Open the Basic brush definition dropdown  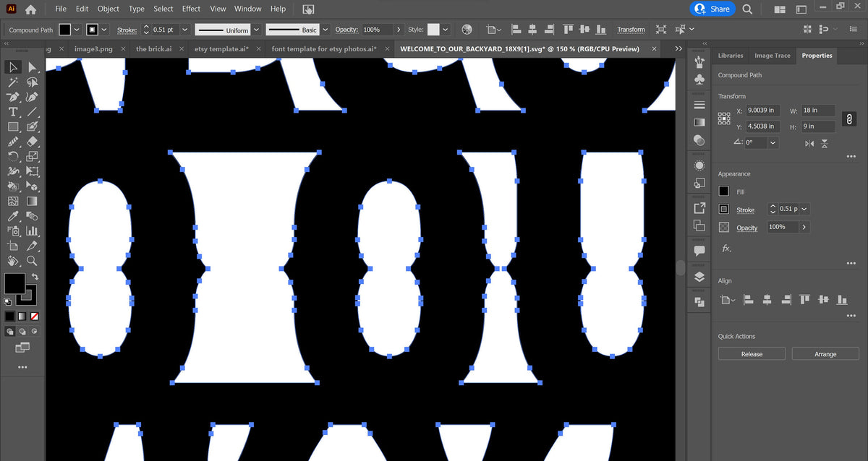(x=325, y=30)
